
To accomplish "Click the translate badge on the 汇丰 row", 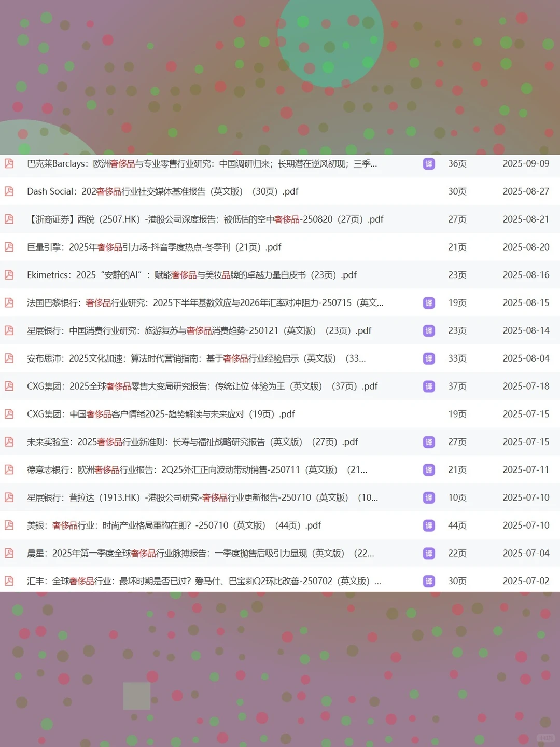I will pyautogui.click(x=429, y=582).
